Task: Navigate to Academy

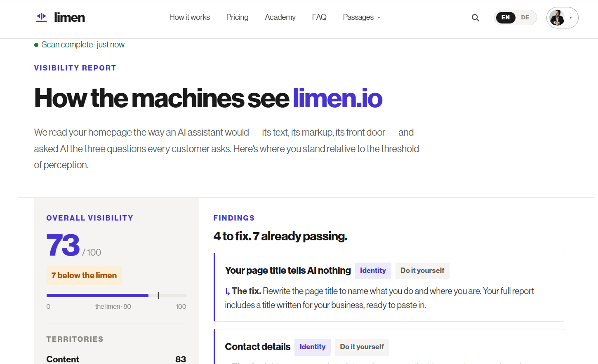Action: pyautogui.click(x=280, y=17)
